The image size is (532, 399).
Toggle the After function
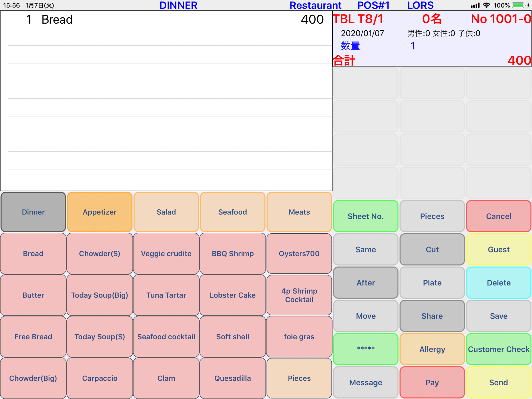tap(366, 282)
